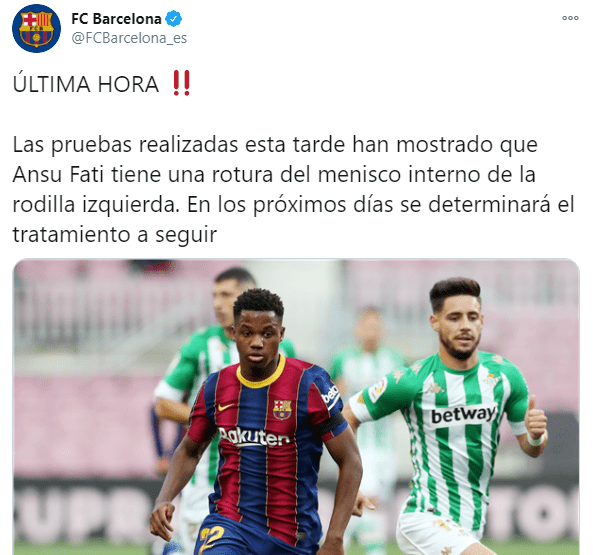This screenshot has height=555, width=593.
Task: Select the ÚLTIMA HORA headline text
Action: 85,84
